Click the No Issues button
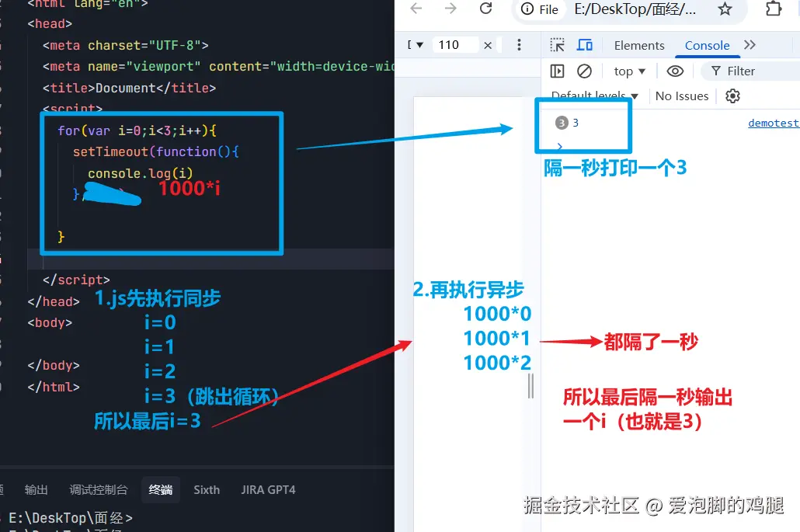Screen dimensions: 800x532 682,96
